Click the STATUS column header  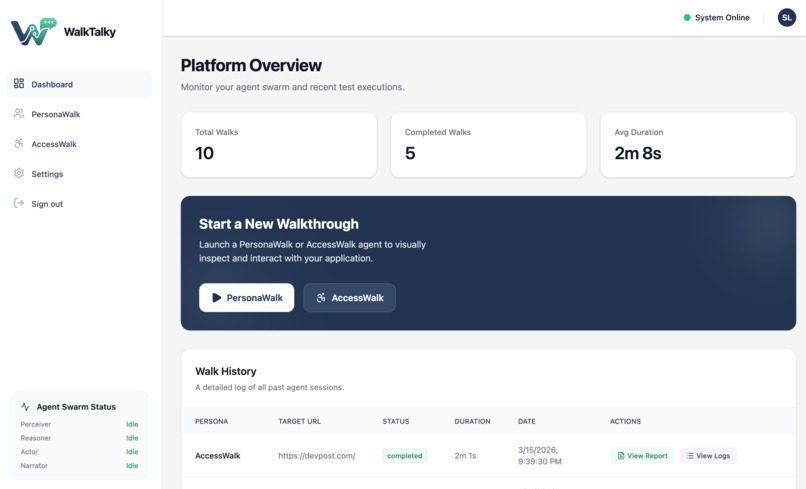point(396,421)
